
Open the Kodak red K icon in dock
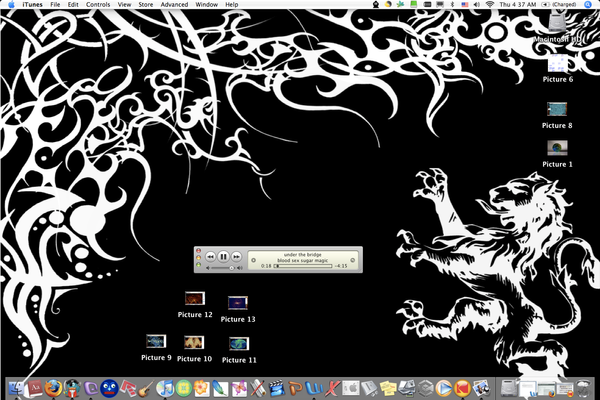(x=463, y=389)
